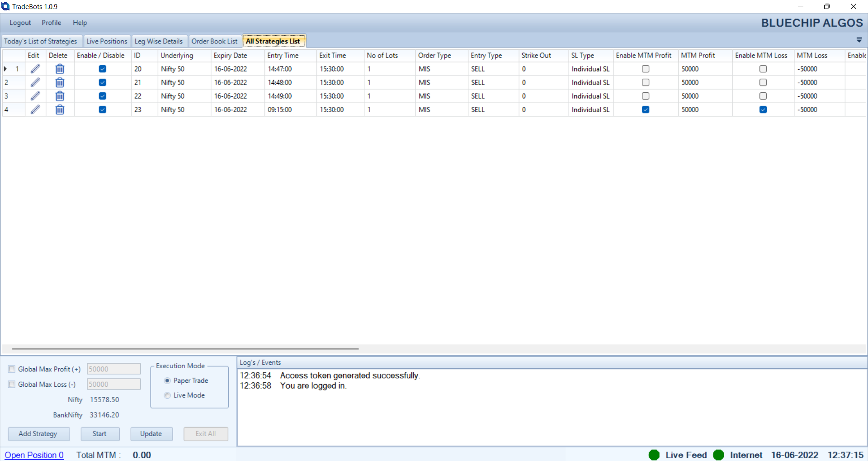Edit strategy ID 20 with the pencil icon
868x461 pixels.
(x=35, y=69)
